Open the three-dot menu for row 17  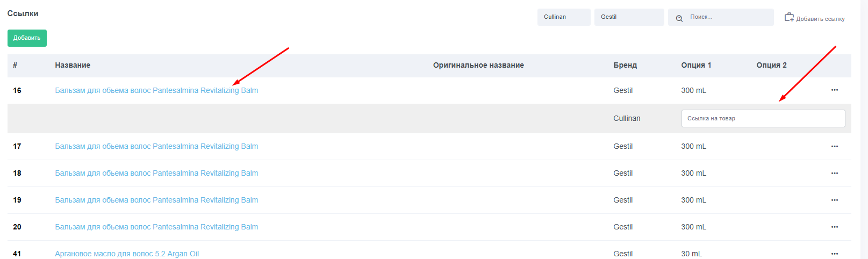[x=834, y=146]
